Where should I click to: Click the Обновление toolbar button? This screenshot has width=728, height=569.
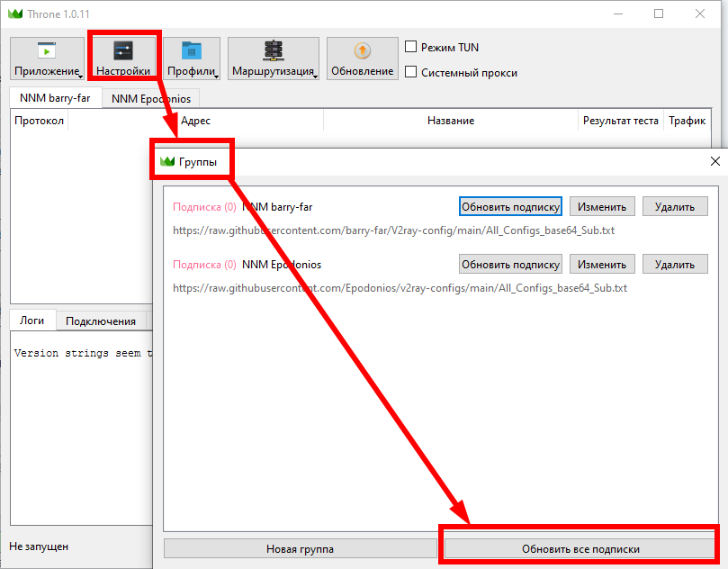[362, 51]
